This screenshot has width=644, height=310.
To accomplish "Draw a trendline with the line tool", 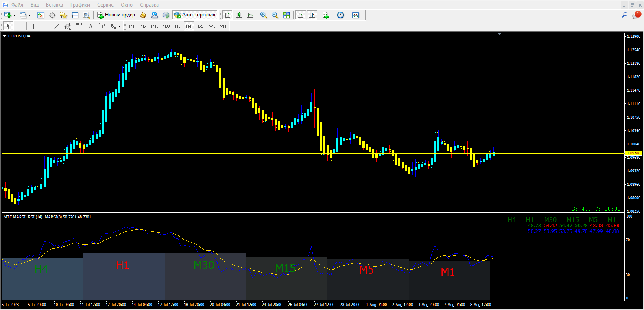I will click(x=57, y=26).
